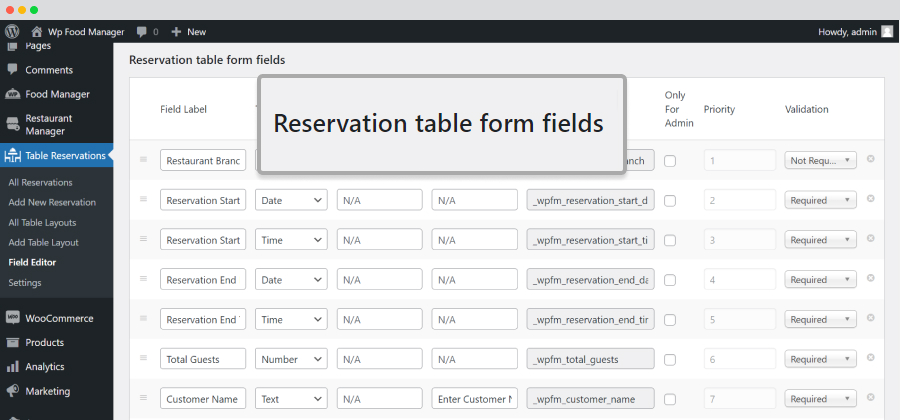Screen dimensions: 900x420
Task: Open validation dropdown for Total Guests
Action: pyautogui.click(x=821, y=359)
